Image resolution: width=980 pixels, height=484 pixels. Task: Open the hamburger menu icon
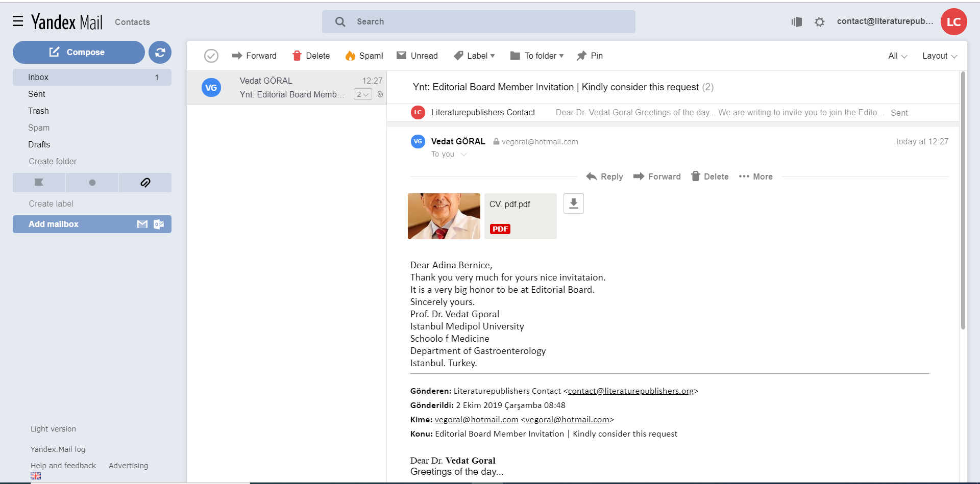tap(18, 21)
